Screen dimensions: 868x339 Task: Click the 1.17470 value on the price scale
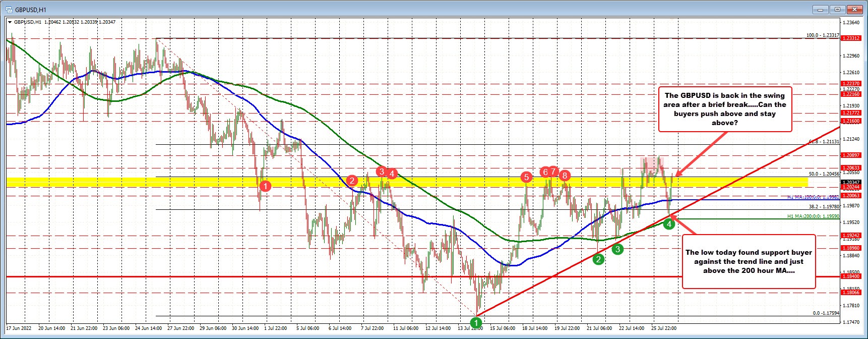click(852, 322)
